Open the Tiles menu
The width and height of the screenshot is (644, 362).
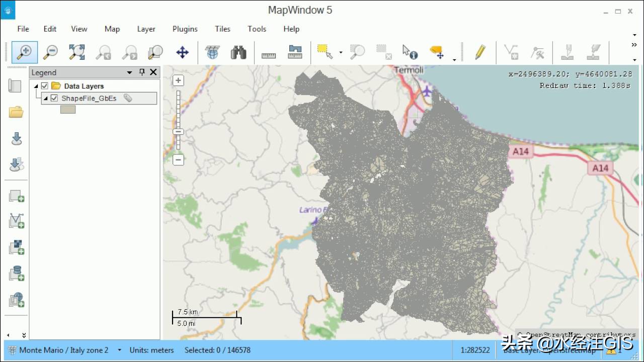222,29
